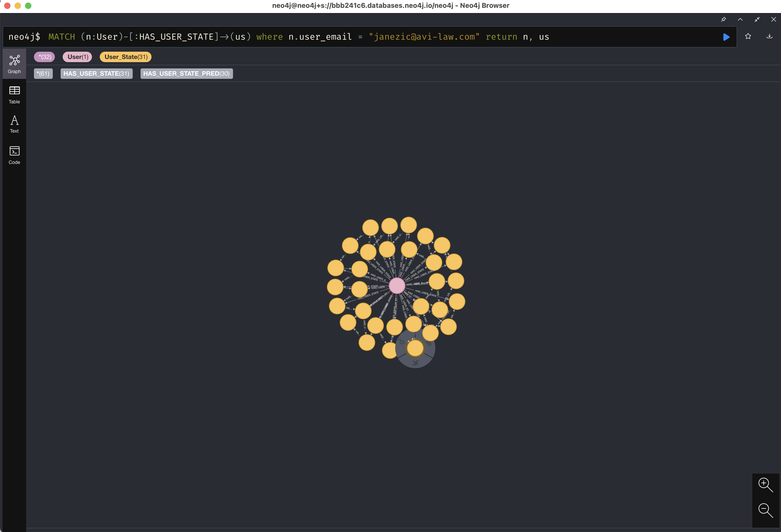Pin the result frame

point(723,20)
